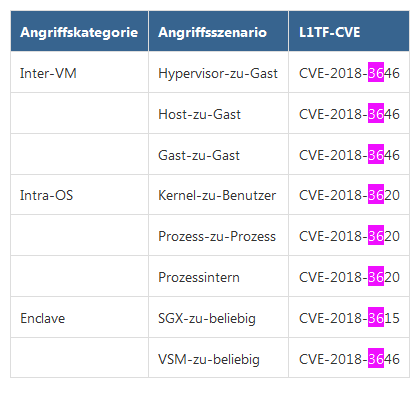
Task: Click CVE-2018-3646 in Gast-zu-Gast row
Action: (349, 155)
